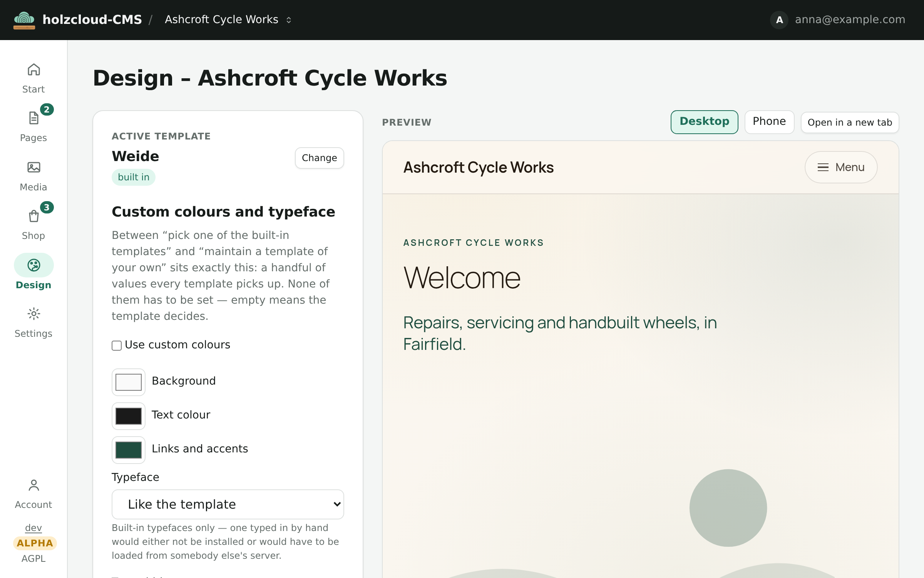The width and height of the screenshot is (924, 578).
Task: Click Change template button
Action: pyautogui.click(x=319, y=158)
